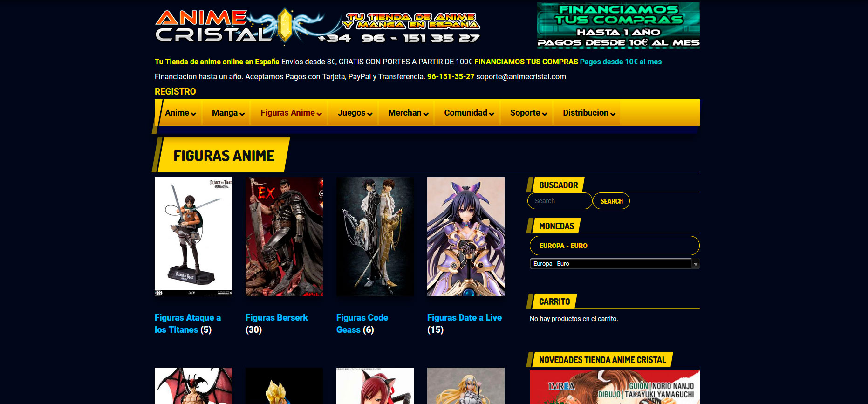Screen dimensions: 868x404
Task: Open the Ataque a los Titanes figure image
Action: point(193,236)
